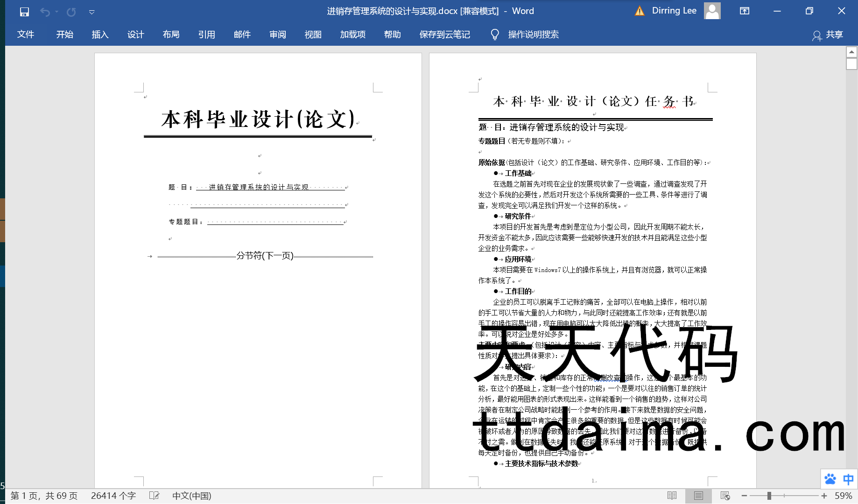
Task: Click the zoom out minus icon
Action: coord(744,496)
